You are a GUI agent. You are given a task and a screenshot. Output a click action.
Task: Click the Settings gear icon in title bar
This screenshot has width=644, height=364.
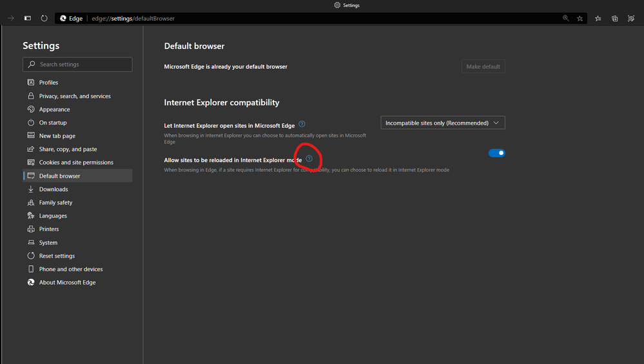coord(337,5)
